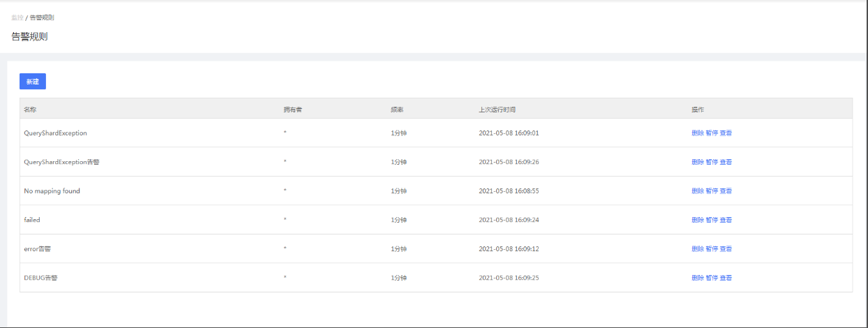Click 暂停 for the QueryShardException rule
This screenshot has height=328, width=868.
712,133
